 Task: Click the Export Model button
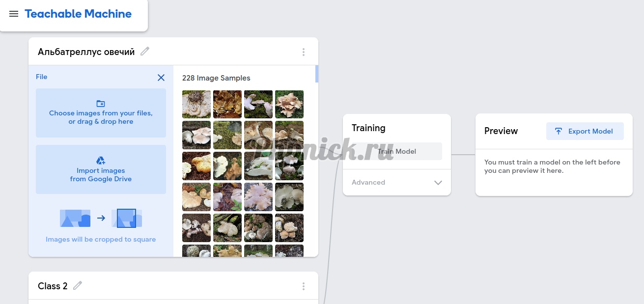585,131
